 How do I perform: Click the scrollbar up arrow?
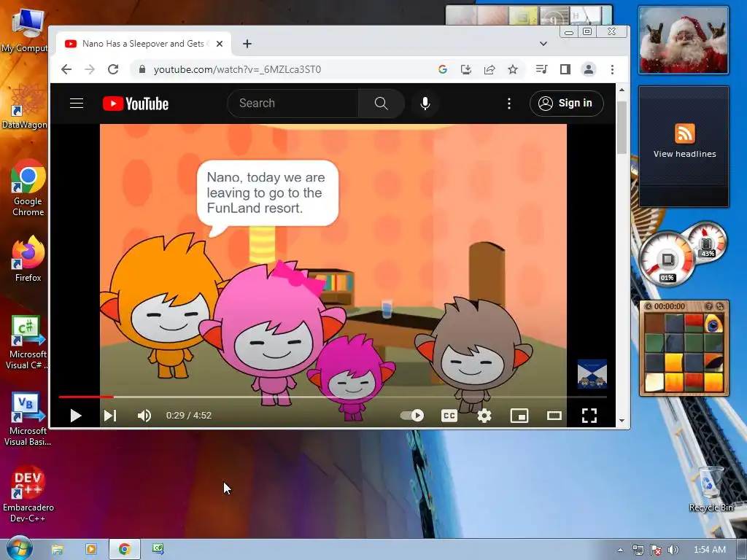(622, 90)
